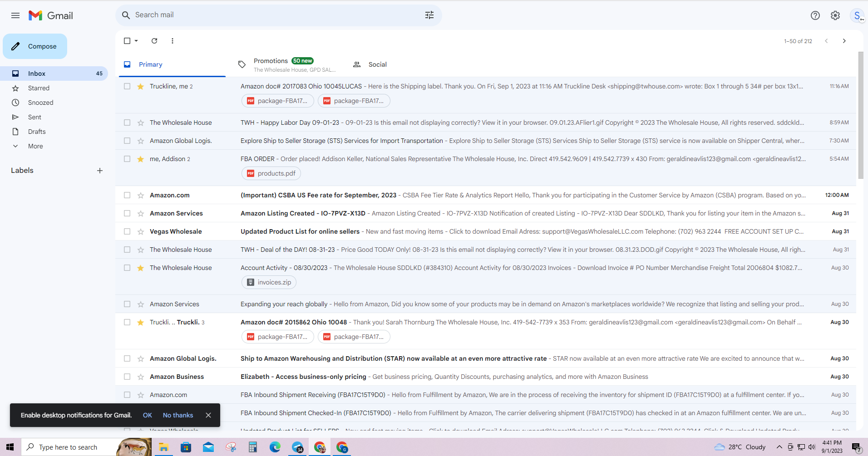Open the TWH Happy Labor Day email
The height and width of the screenshot is (456, 868).
pos(486,123)
